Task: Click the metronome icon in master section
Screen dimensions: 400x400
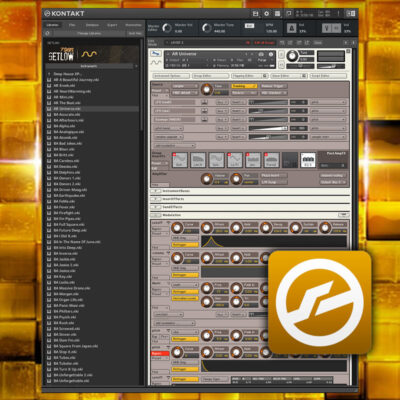Action: click(291, 28)
